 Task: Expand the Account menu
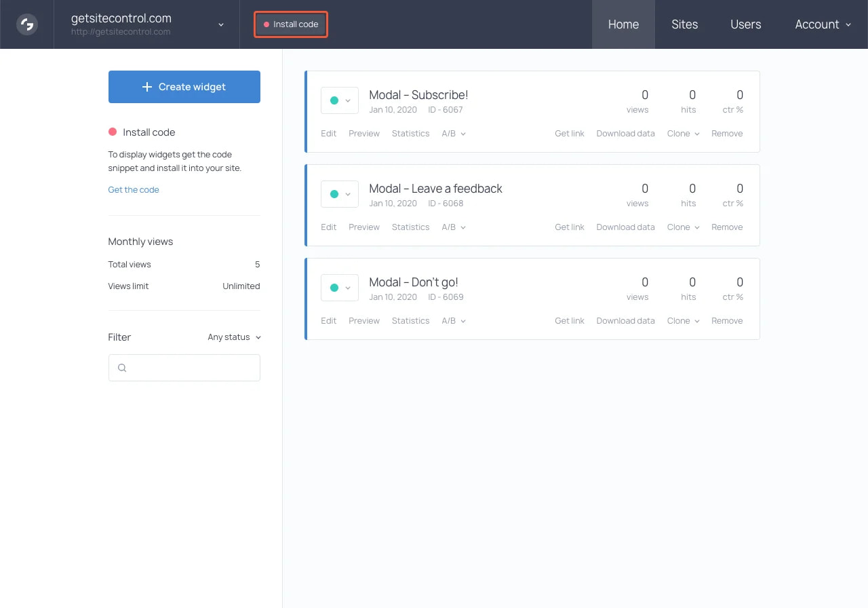coord(823,24)
